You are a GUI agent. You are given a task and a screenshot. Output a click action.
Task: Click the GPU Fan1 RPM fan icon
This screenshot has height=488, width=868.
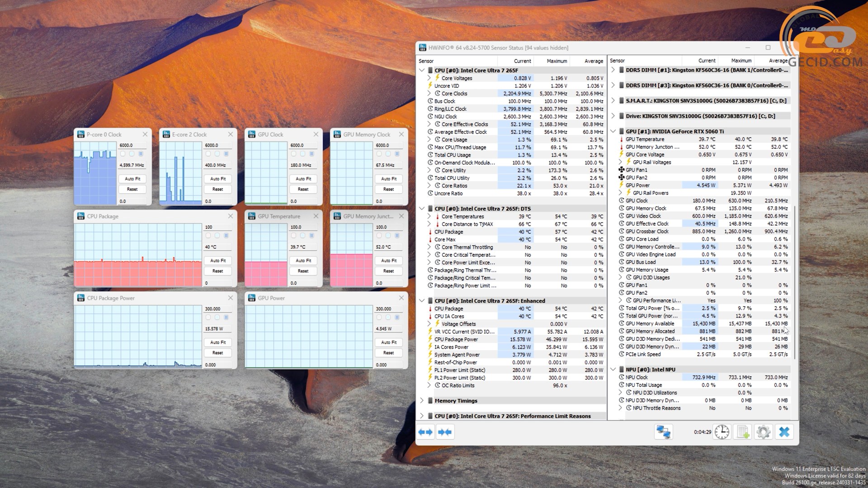pyautogui.click(x=622, y=170)
